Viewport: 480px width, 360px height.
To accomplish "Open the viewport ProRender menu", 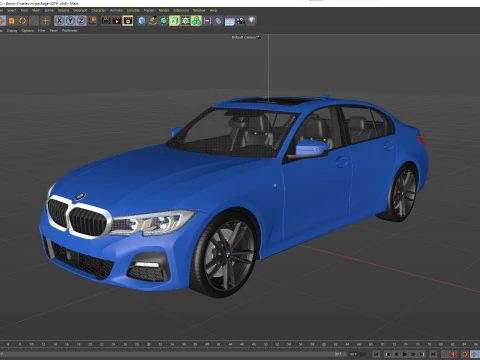I will [70, 31].
